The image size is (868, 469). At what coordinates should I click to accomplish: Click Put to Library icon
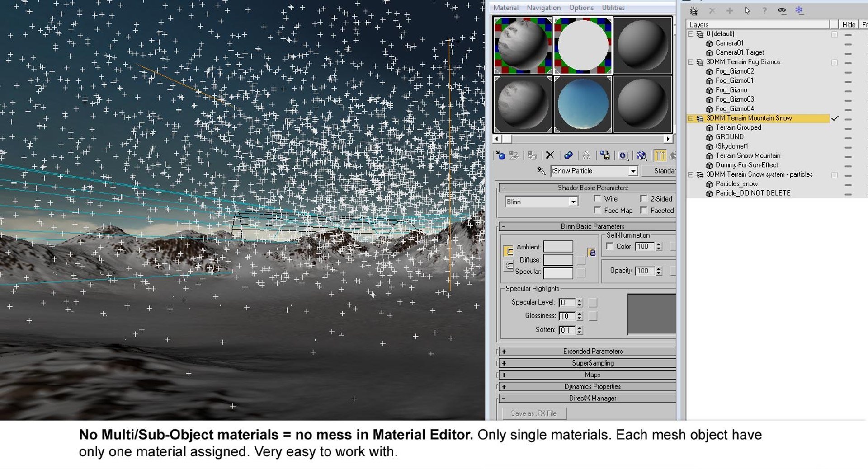pos(605,155)
